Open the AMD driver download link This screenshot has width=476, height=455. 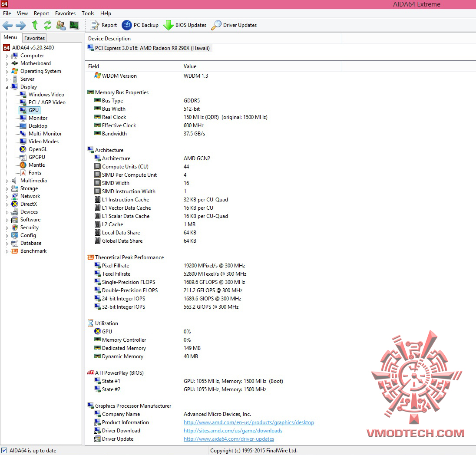tap(233, 430)
